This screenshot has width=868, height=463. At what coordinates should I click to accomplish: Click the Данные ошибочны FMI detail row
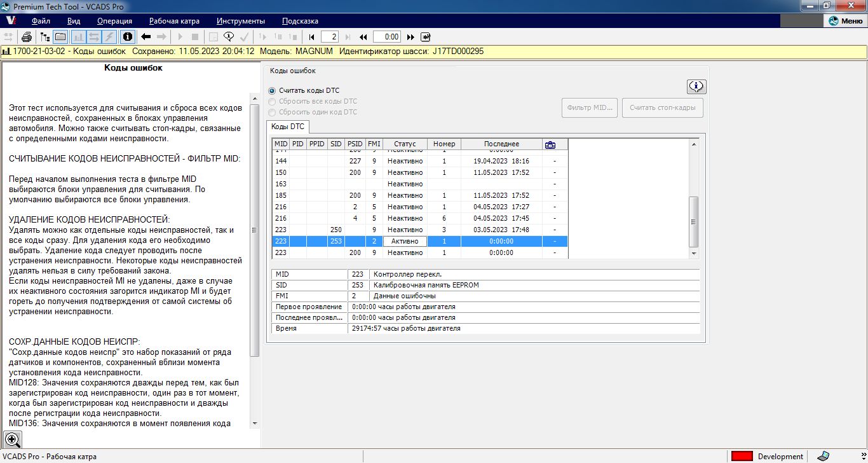[485, 296]
